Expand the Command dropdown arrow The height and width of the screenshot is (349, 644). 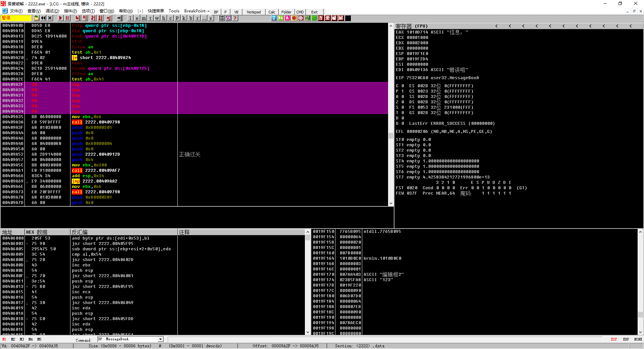(x=160, y=339)
